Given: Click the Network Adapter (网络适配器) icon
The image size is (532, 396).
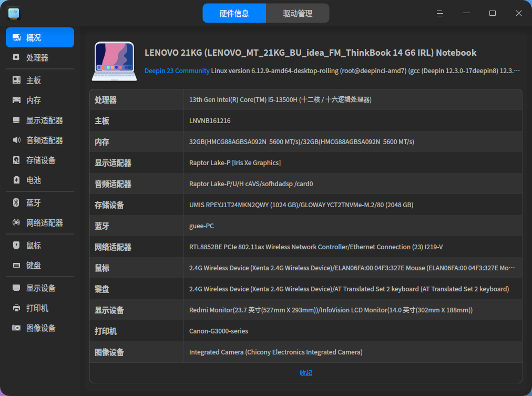Looking at the screenshot, I should pos(16,222).
